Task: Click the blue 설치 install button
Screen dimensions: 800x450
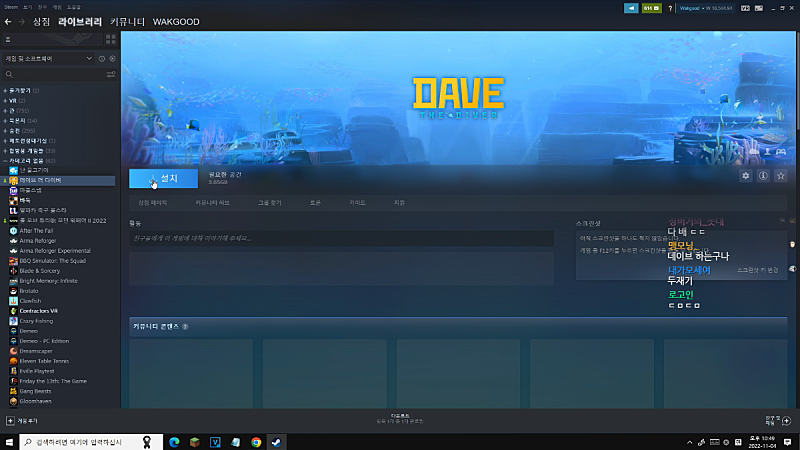Action: tap(163, 179)
